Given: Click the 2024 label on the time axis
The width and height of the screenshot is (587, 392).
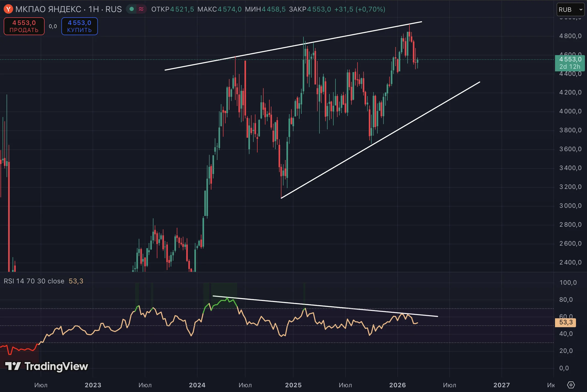Looking at the screenshot, I should coord(197,385).
